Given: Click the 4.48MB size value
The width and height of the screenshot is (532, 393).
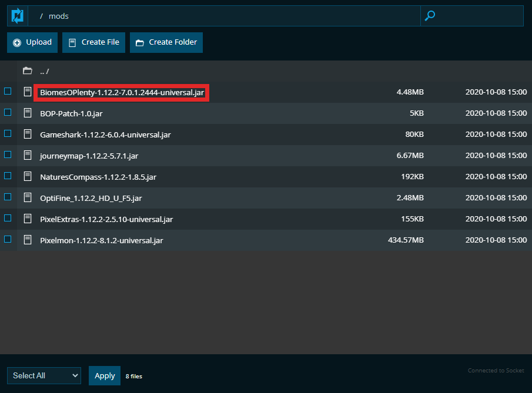Looking at the screenshot, I should (410, 92).
